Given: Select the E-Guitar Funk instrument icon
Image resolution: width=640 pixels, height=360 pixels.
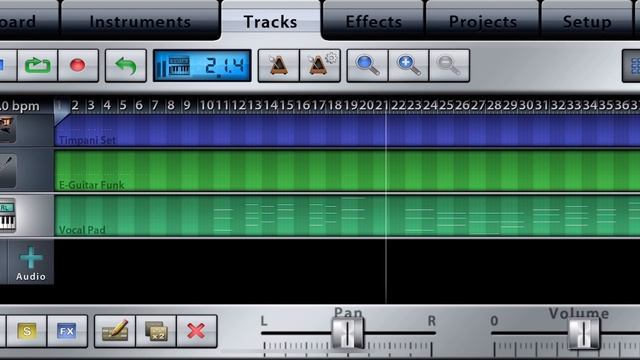Looking at the screenshot, I should 7,171.
